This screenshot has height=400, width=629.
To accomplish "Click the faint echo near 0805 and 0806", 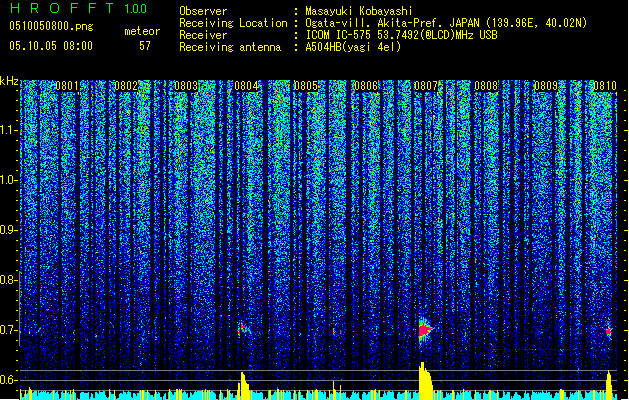I will coord(335,332).
